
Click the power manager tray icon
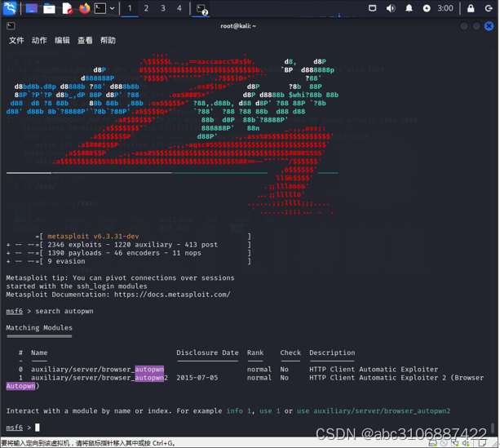click(427, 9)
